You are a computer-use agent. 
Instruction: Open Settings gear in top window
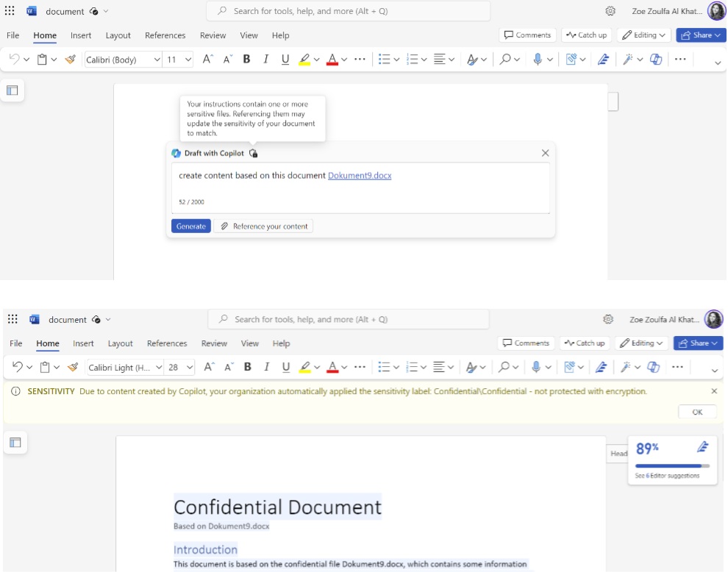click(610, 11)
